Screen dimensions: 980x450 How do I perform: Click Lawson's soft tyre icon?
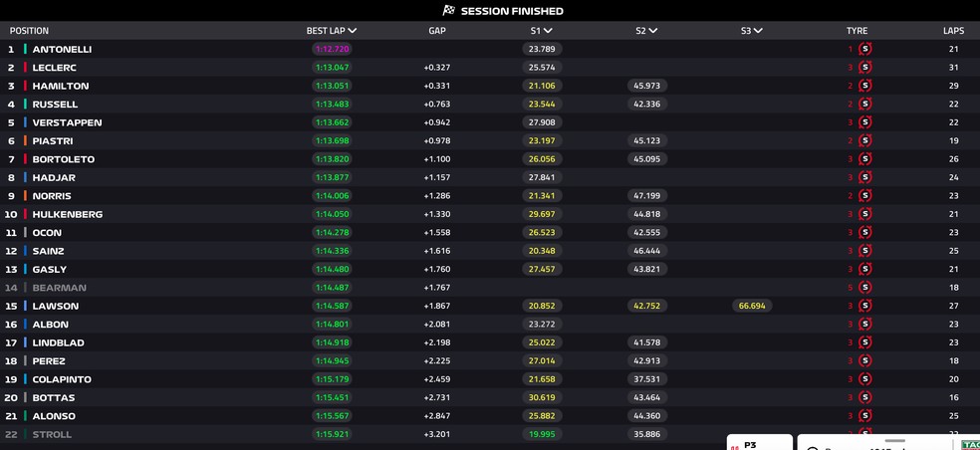tap(865, 306)
